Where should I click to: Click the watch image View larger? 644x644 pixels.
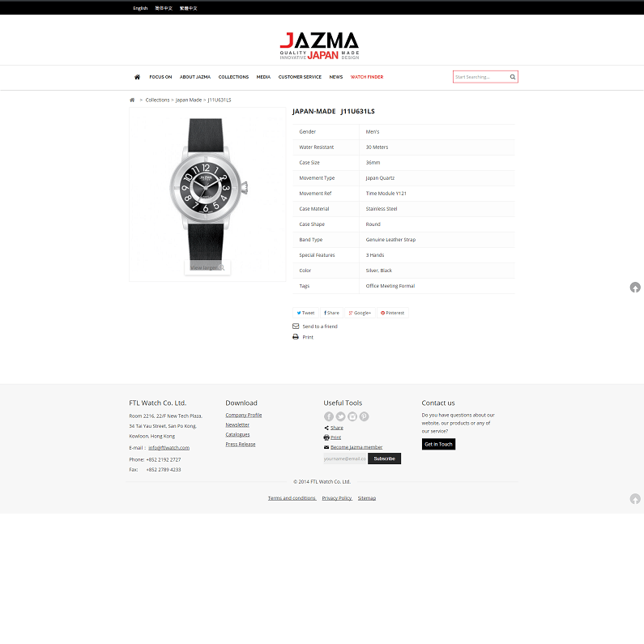(x=207, y=267)
